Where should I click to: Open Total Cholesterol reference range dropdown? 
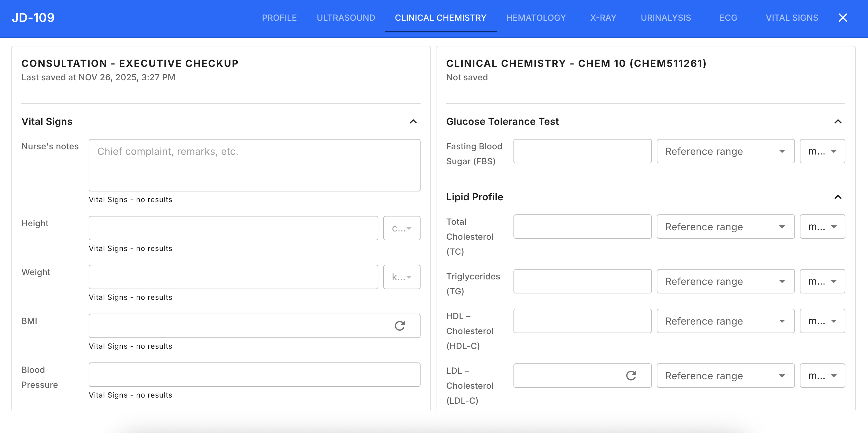click(725, 227)
